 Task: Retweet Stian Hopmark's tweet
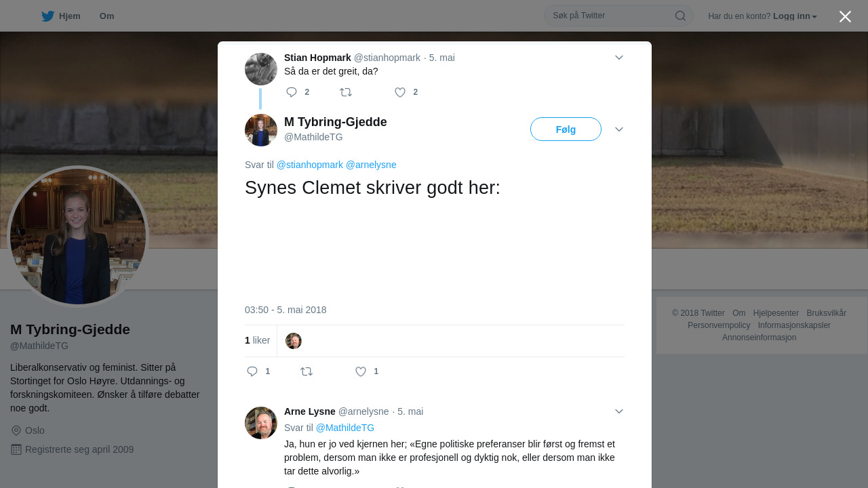click(346, 92)
